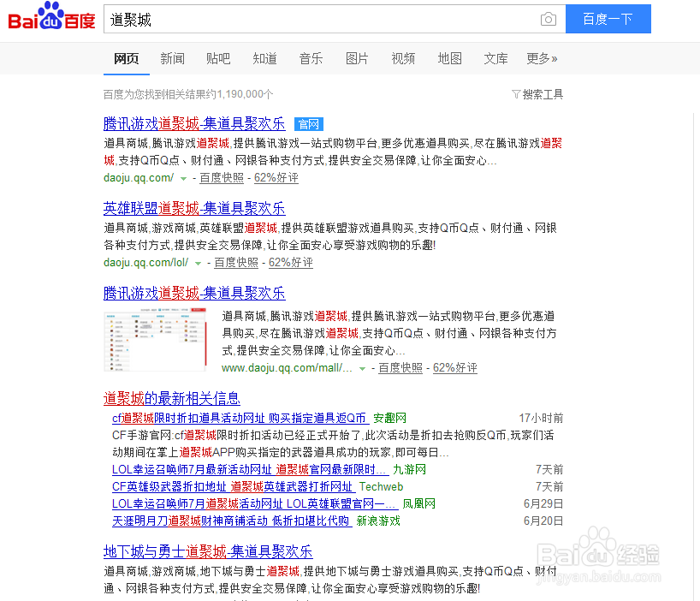Click 62%好评 for www.daoju.qq.com/mall/
The image size is (700, 601).
click(x=455, y=368)
